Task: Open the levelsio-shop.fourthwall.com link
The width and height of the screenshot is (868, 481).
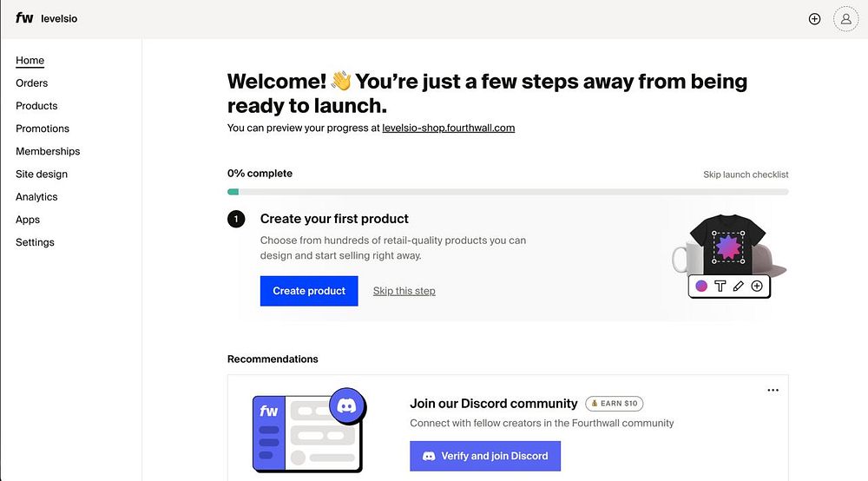Action: coord(448,128)
